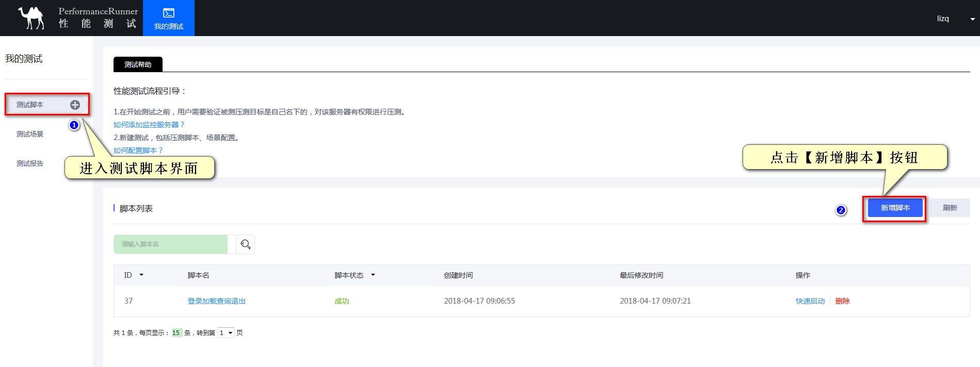This screenshot has height=367, width=980.
Task: Click the plus icon beside 测试脚本
Action: coord(75,105)
